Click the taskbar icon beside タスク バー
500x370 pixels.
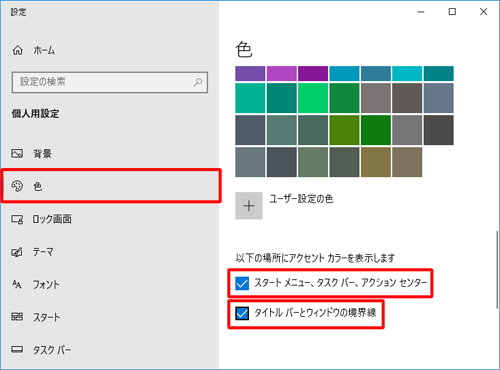pyautogui.click(x=17, y=349)
